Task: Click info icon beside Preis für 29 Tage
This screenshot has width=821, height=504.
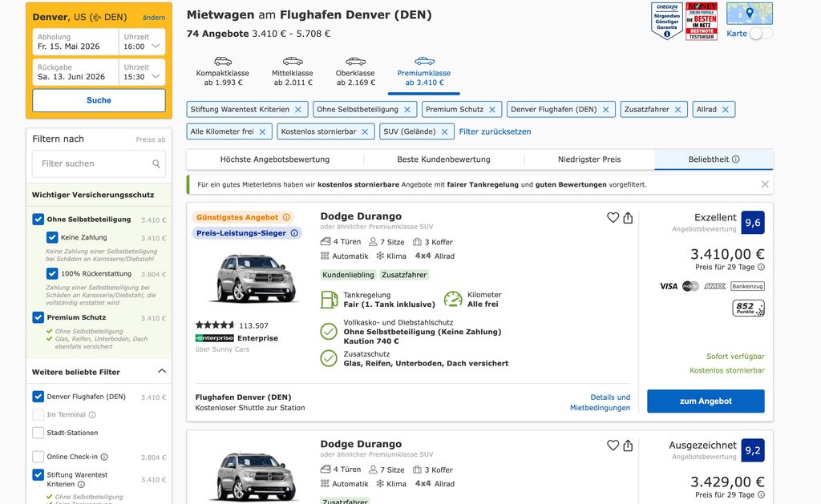Action: coord(761,267)
